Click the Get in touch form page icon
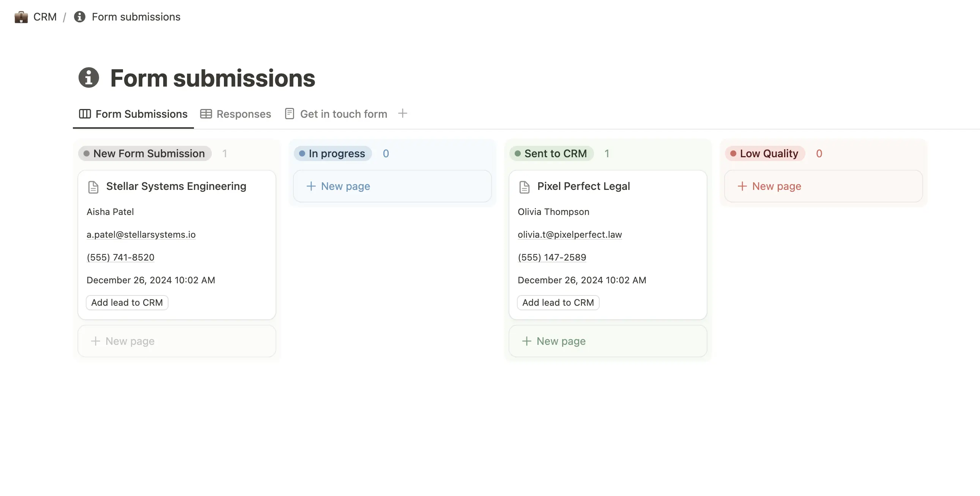This screenshot has width=980, height=496. click(x=289, y=114)
